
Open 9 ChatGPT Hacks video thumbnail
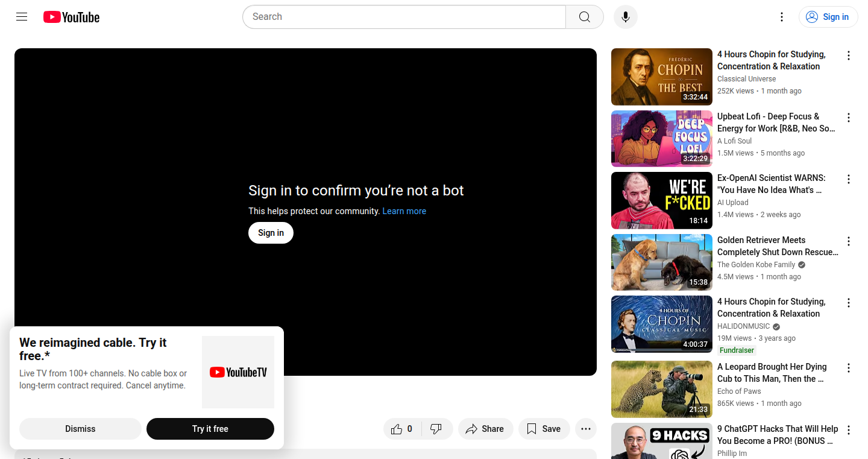coord(661,441)
